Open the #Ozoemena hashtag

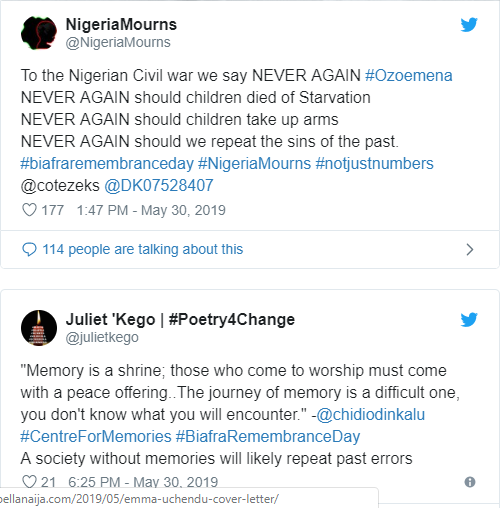(409, 75)
